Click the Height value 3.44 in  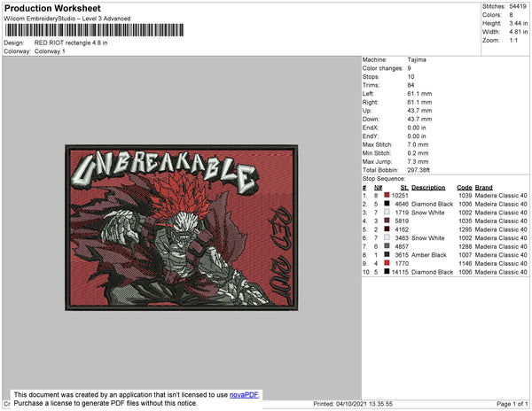[x=519, y=23]
